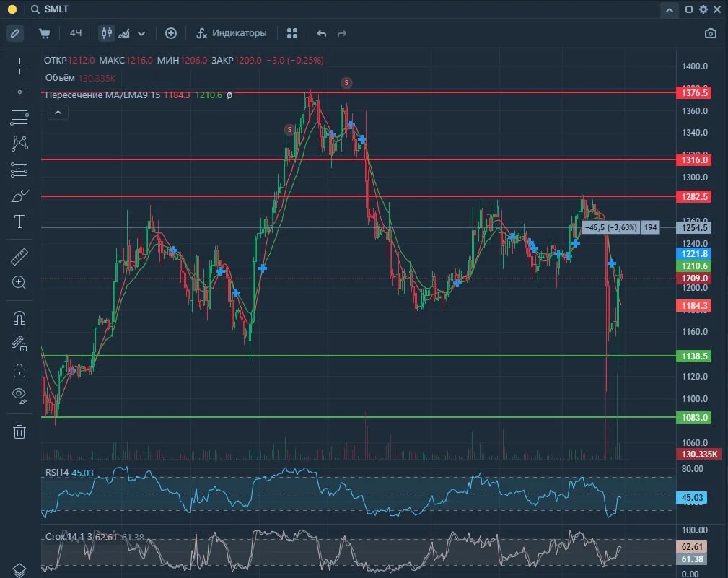Viewport: 728px width, 578px height.
Task: Select the 1138.5 green price level label
Action: tap(694, 356)
